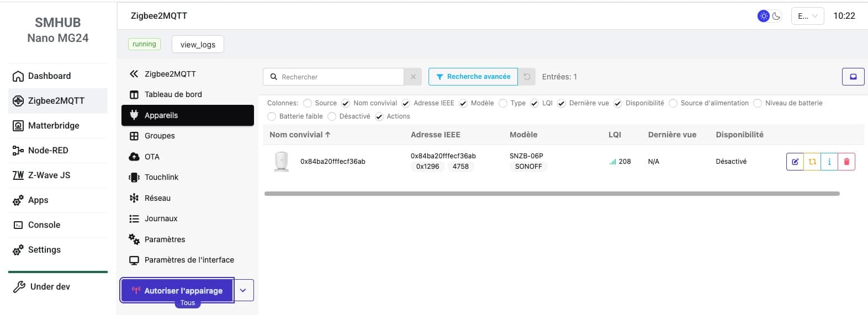The height and width of the screenshot is (315, 868).
Task: Switch to dark mode moon icon
Action: (776, 16)
